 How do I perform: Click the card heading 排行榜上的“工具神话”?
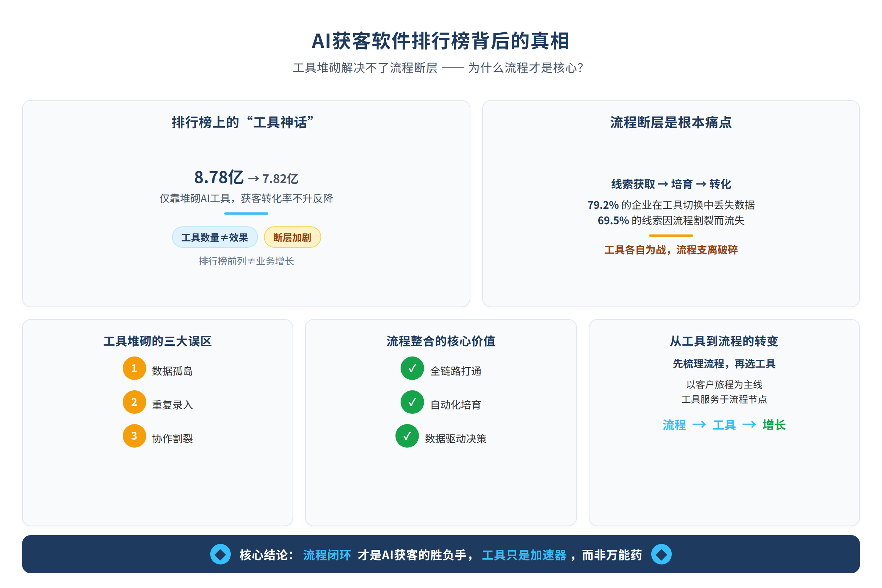[243, 122]
